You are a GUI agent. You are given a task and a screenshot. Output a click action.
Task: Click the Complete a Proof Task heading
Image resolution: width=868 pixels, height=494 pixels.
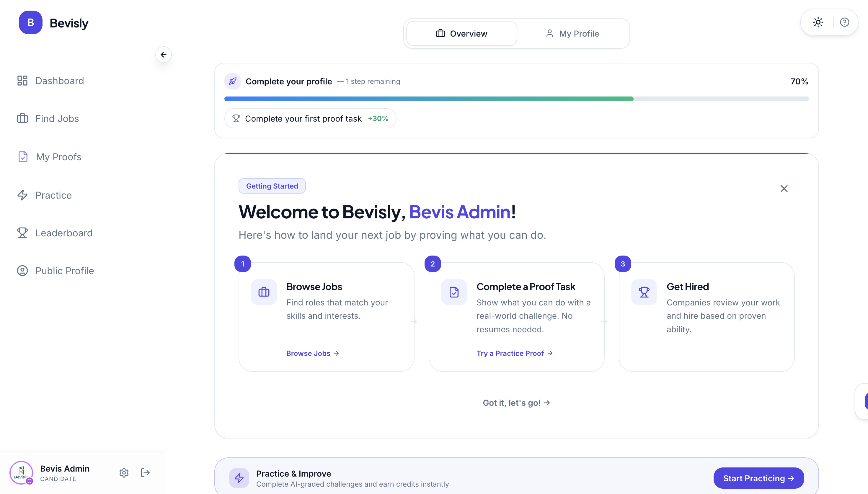(x=526, y=287)
